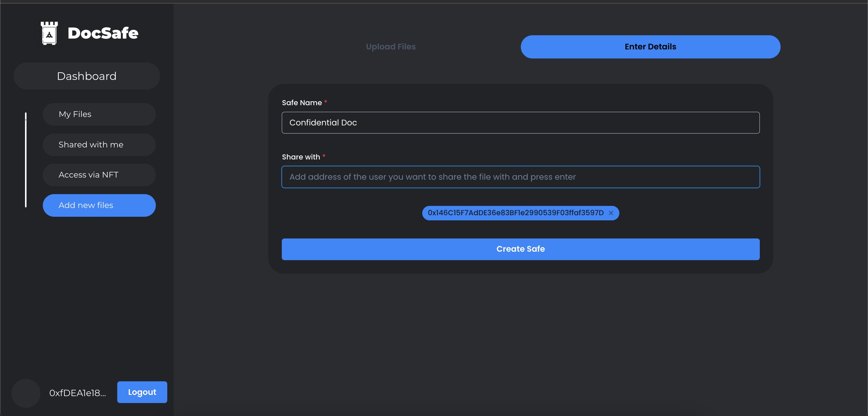
Task: Go to My Files
Action: (99, 114)
